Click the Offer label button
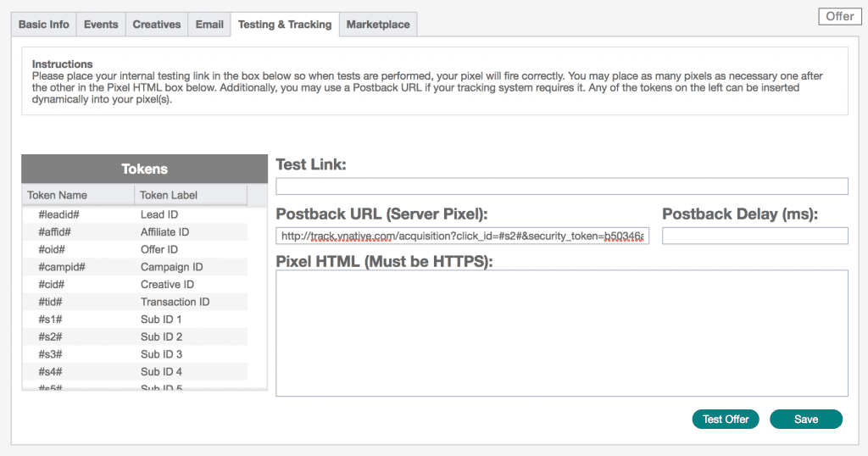This screenshot has height=456, width=868. click(840, 16)
